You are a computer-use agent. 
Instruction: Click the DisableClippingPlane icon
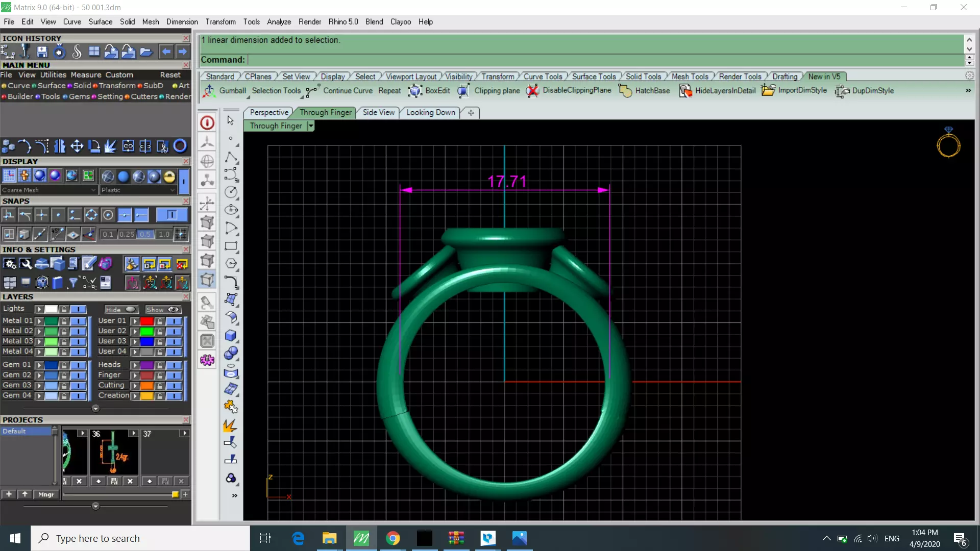pos(532,91)
